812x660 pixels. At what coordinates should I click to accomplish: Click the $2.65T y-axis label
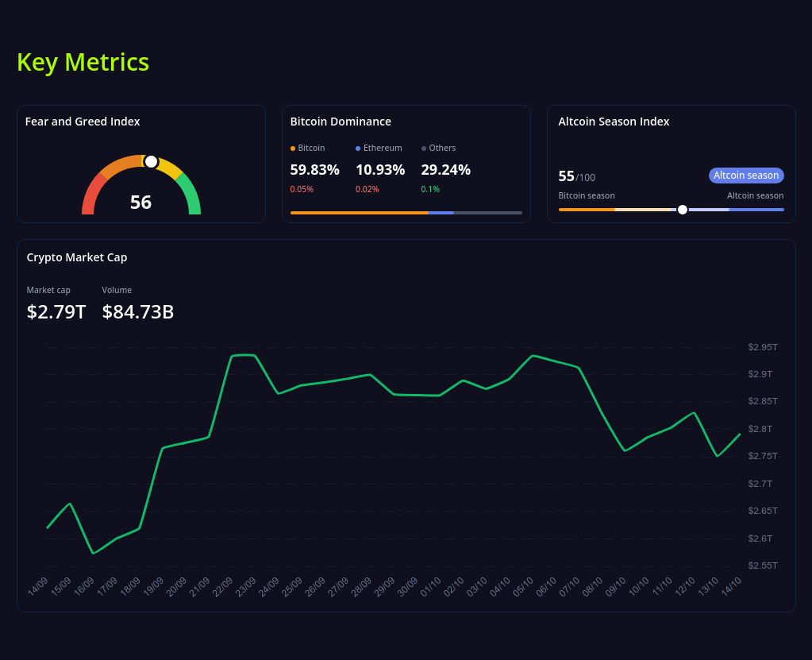click(x=762, y=511)
